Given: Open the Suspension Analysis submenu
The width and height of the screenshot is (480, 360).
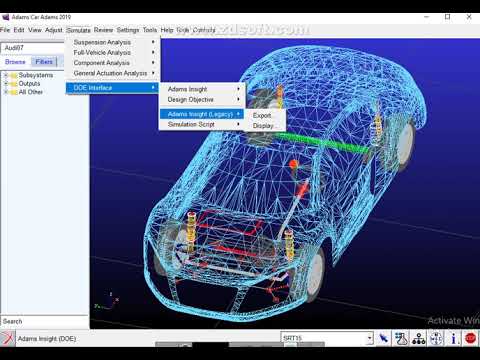Looking at the screenshot, I should [x=112, y=42].
